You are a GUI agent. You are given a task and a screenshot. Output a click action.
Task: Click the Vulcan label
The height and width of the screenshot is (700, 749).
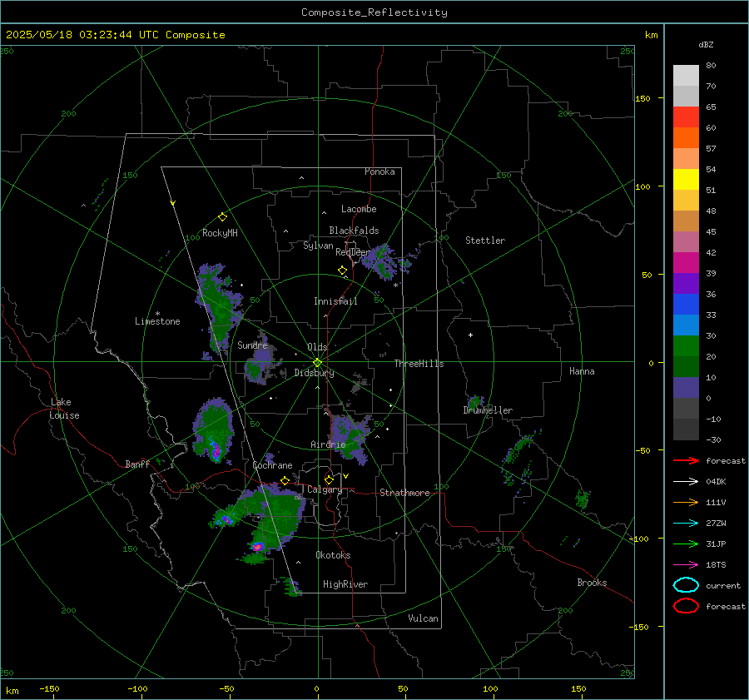point(423,618)
